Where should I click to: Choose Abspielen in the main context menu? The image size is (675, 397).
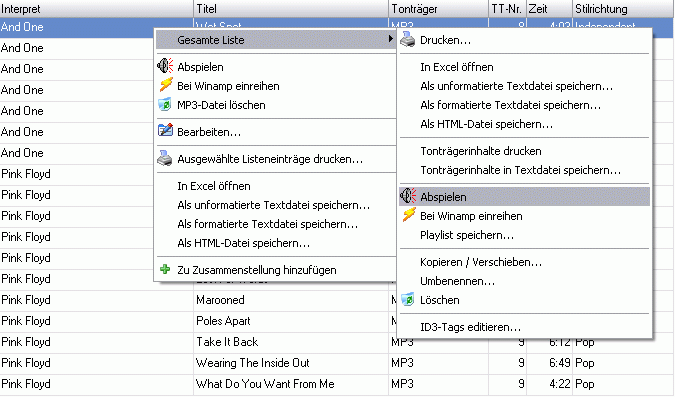pos(276,67)
